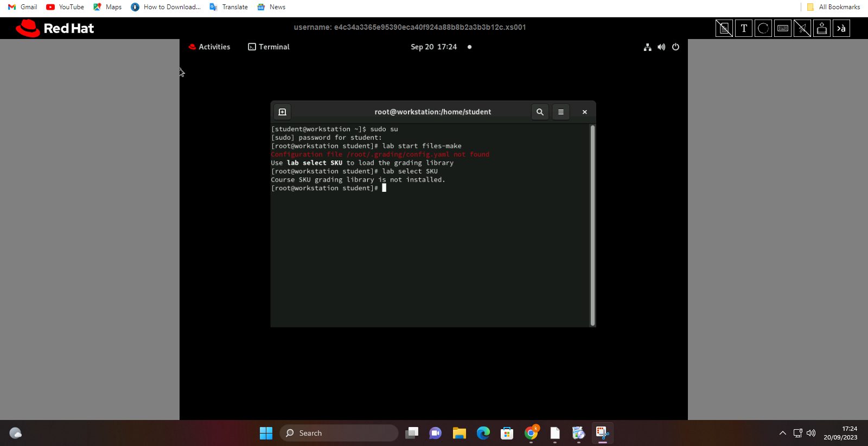This screenshot has height=446, width=868.
Task: Click the volume icon in GNOME top bar
Action: tap(661, 47)
